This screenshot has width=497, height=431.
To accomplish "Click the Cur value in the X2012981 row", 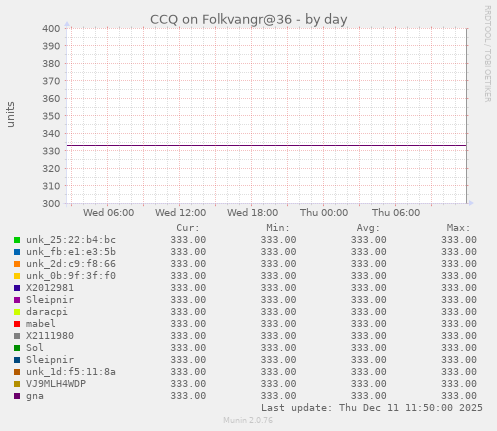I will (x=188, y=288).
